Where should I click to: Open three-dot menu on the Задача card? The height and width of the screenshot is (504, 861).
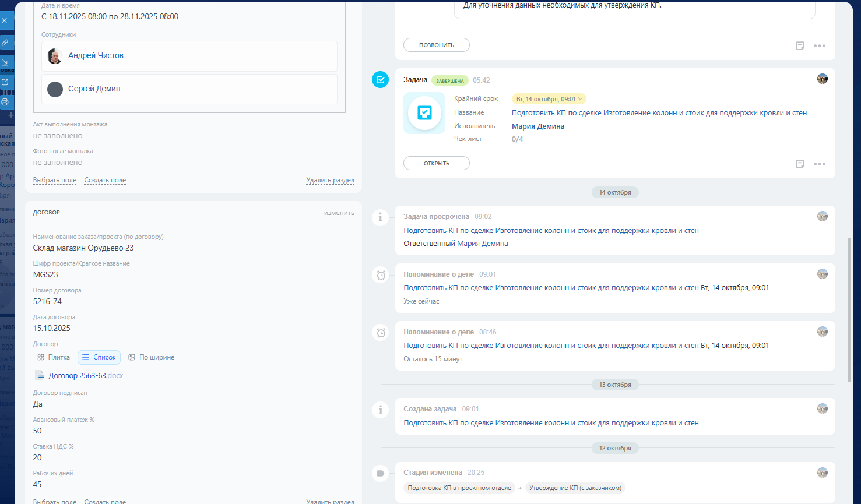pos(819,164)
